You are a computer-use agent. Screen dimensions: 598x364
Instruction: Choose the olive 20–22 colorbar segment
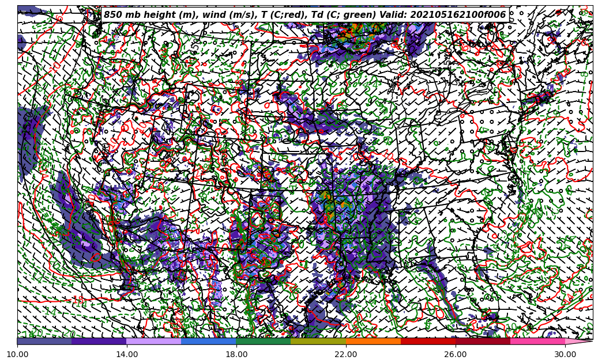[318, 341]
